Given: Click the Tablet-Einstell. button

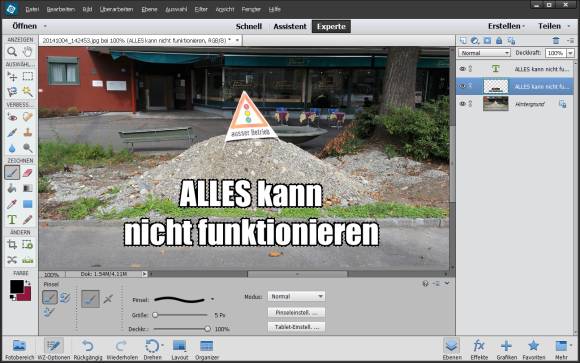Looking at the screenshot, I should click(296, 327).
